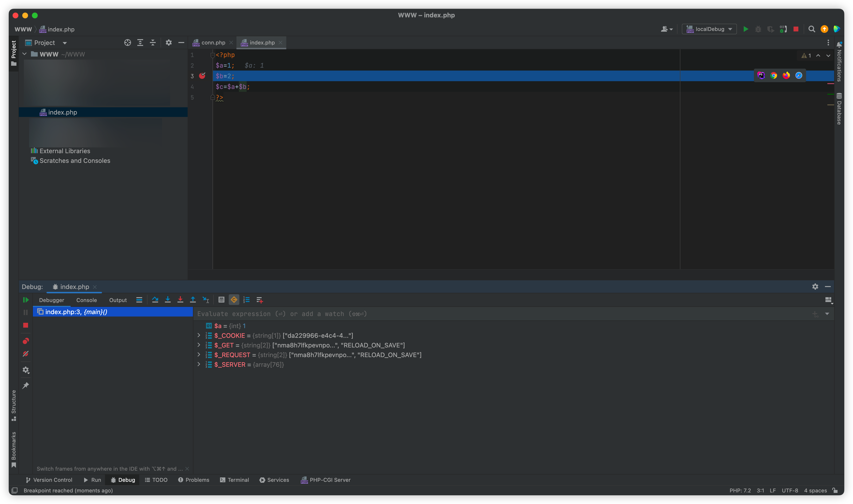Open the localDebug run configuration dropdown
Screen dimensions: 853x504
click(x=709, y=29)
